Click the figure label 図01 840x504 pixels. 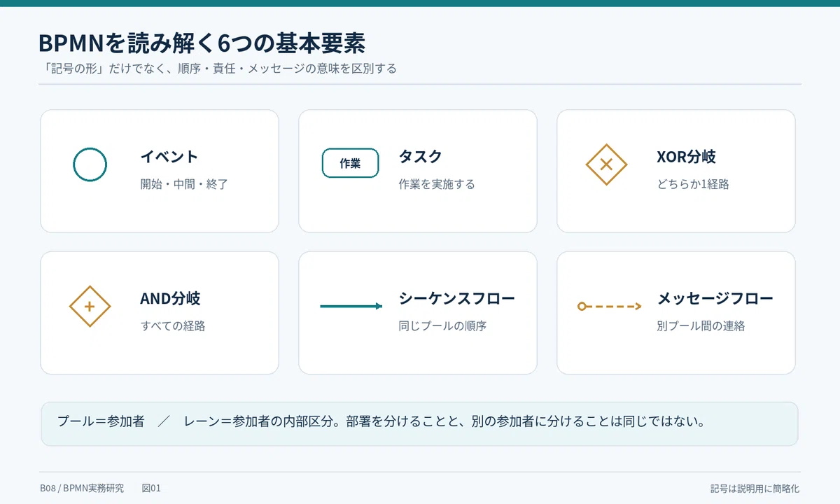click(x=151, y=488)
